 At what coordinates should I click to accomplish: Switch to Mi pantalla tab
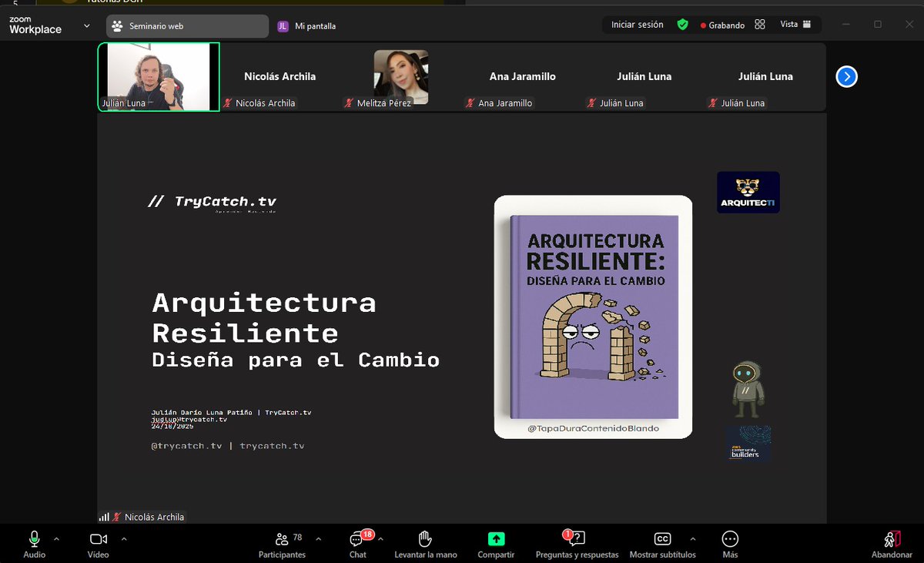(x=306, y=26)
